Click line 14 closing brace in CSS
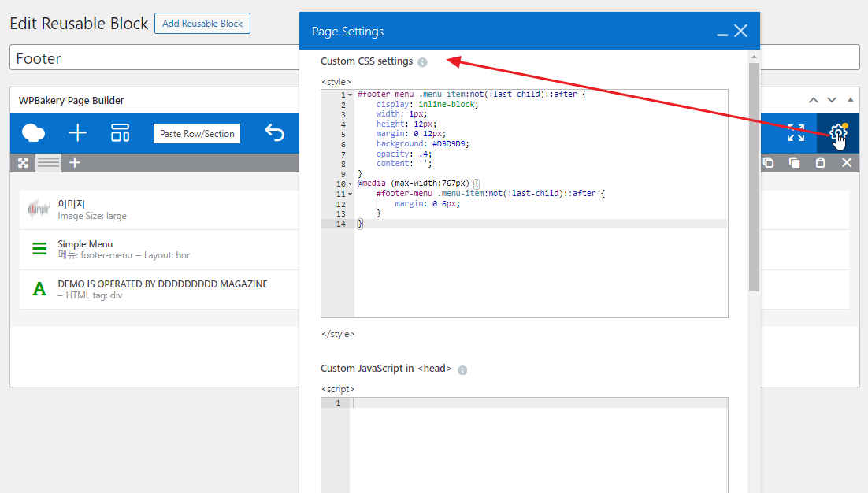 point(360,224)
